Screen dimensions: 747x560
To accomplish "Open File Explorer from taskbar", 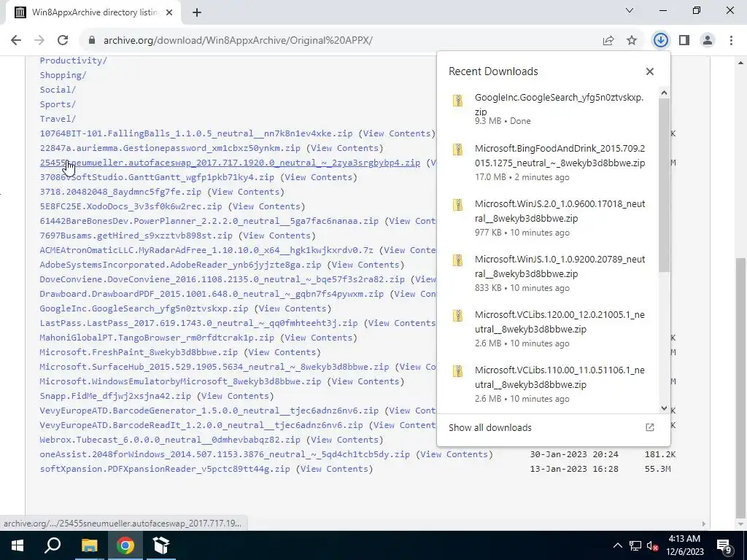I will 89,545.
